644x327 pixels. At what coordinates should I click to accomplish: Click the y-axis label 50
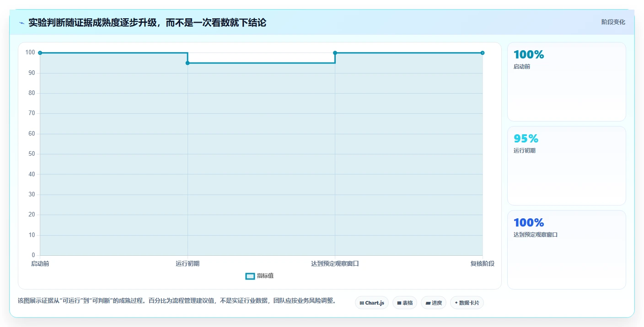pos(32,154)
